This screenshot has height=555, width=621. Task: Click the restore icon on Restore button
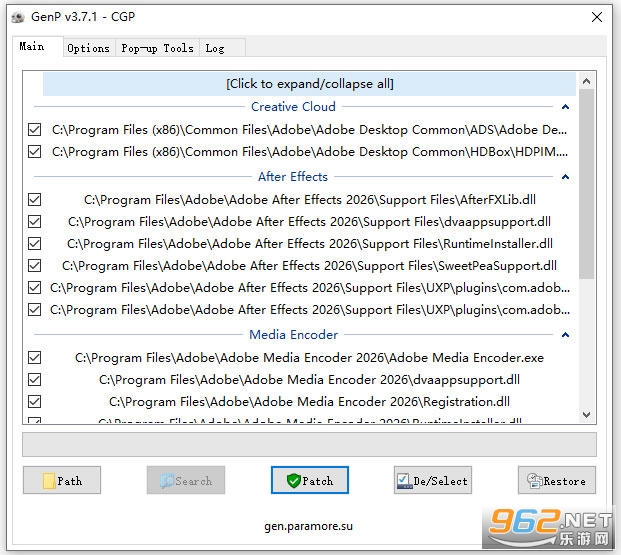[x=534, y=481]
